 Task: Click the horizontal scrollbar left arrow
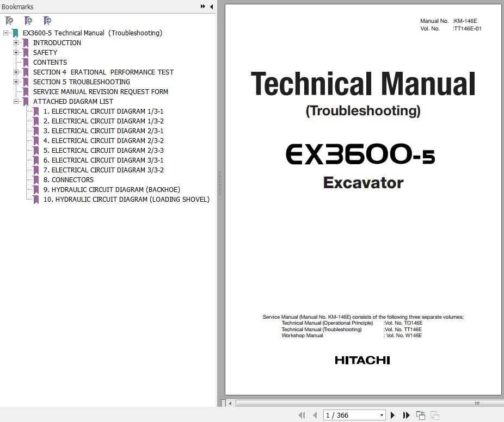click(x=230, y=404)
